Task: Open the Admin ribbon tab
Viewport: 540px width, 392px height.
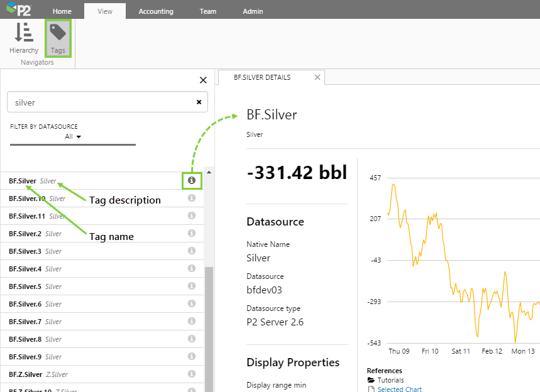Action: point(253,11)
